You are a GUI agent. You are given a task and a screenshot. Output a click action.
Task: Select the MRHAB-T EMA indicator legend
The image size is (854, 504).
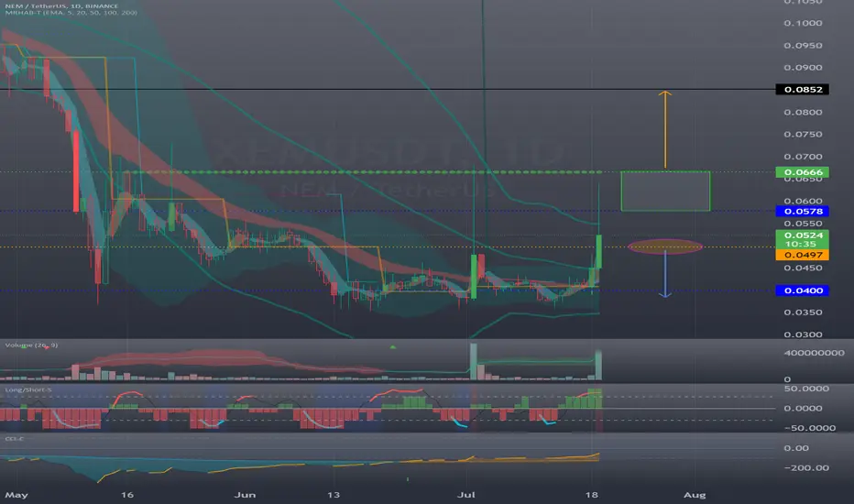click(71, 13)
